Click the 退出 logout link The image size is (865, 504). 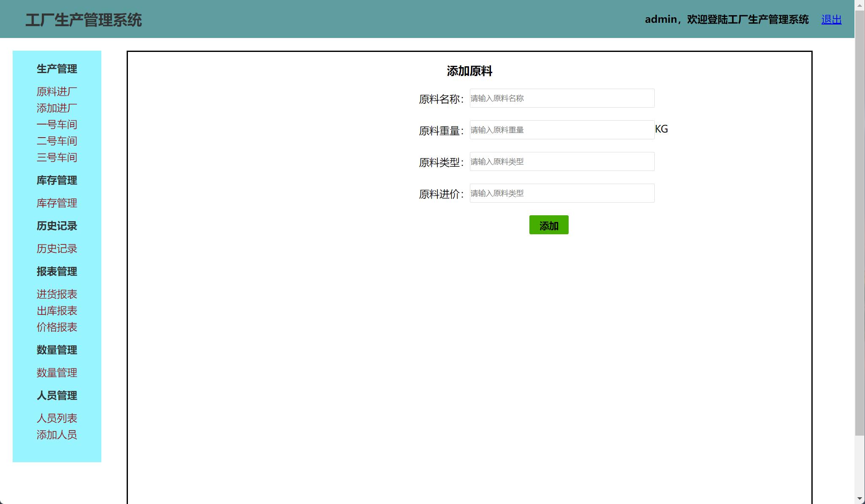click(831, 19)
